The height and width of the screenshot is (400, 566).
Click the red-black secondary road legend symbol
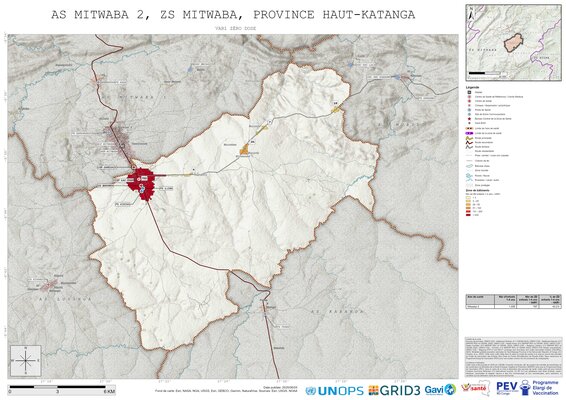pyautogui.click(x=469, y=143)
